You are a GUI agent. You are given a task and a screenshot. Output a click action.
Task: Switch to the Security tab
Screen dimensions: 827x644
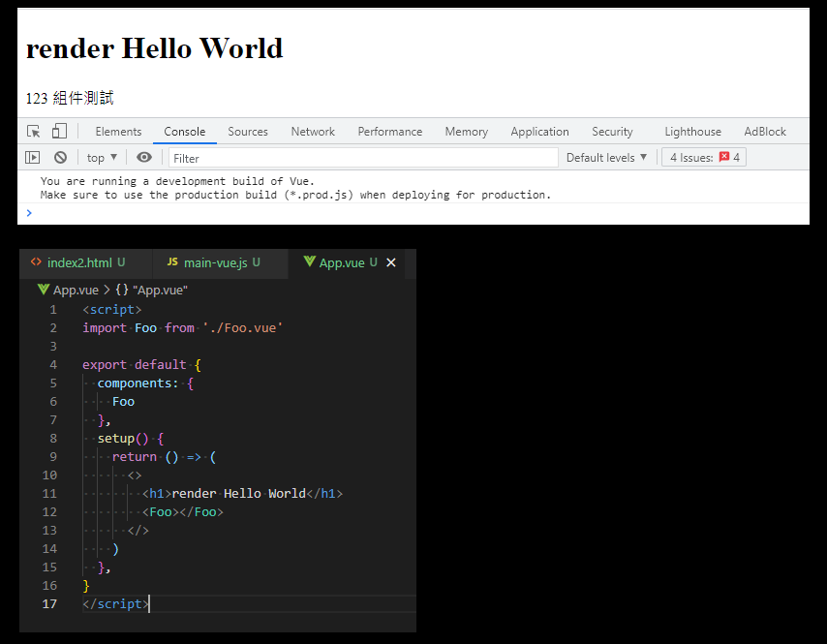(x=612, y=132)
